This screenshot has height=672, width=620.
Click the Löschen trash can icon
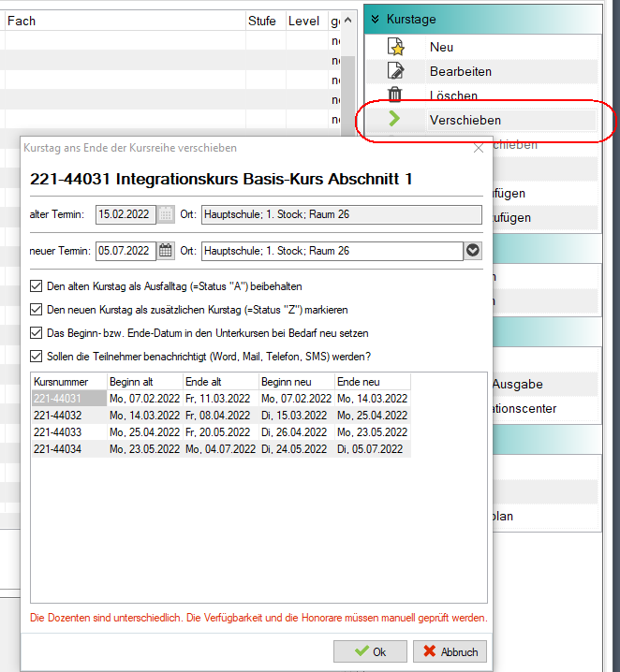pyautogui.click(x=394, y=95)
